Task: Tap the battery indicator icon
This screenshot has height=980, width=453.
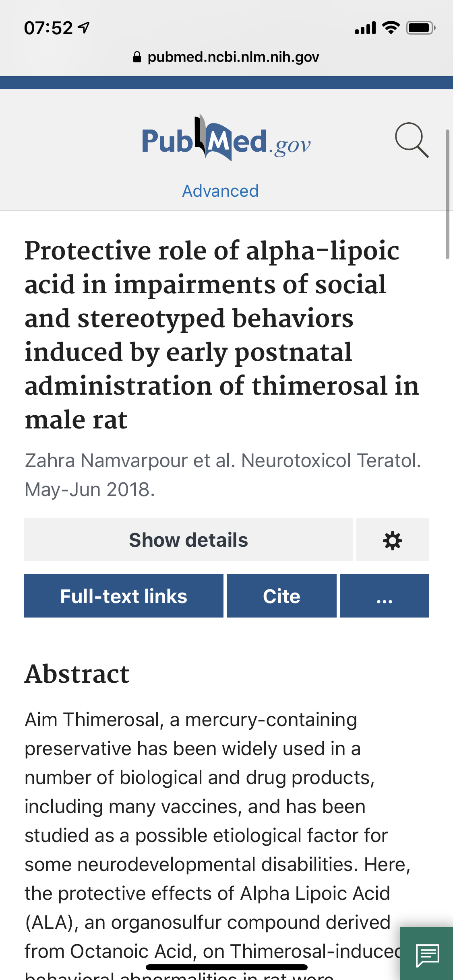Action: click(420, 28)
